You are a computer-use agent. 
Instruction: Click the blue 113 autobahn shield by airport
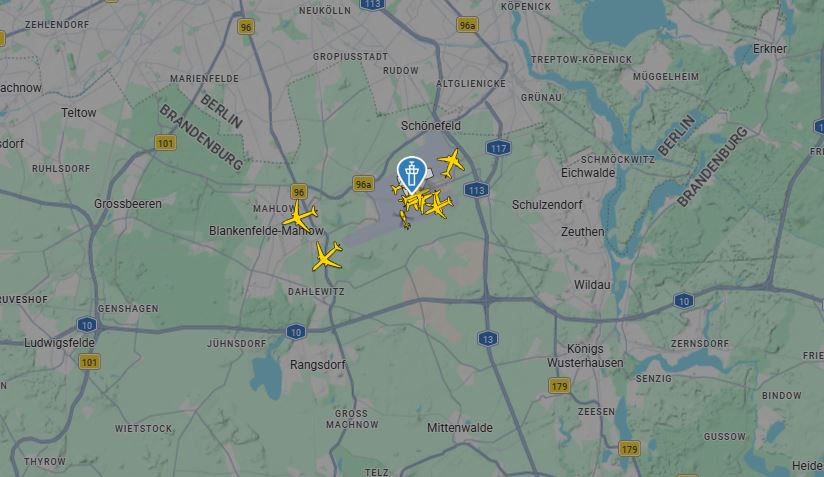point(476,190)
